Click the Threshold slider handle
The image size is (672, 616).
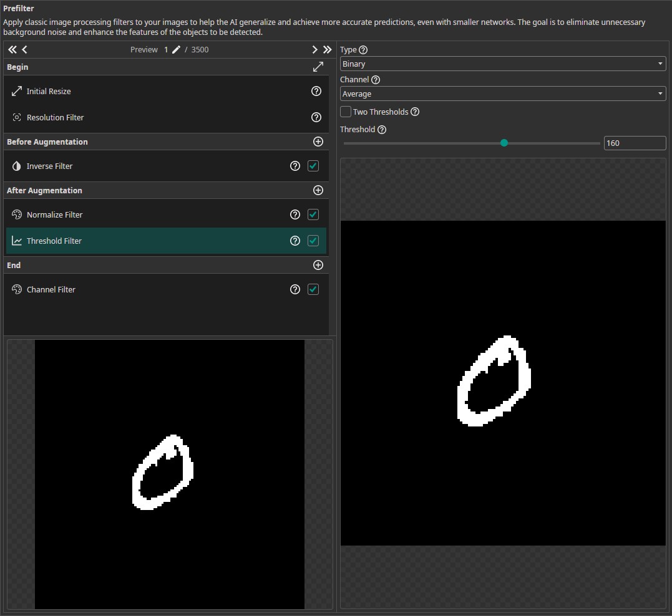(x=504, y=143)
